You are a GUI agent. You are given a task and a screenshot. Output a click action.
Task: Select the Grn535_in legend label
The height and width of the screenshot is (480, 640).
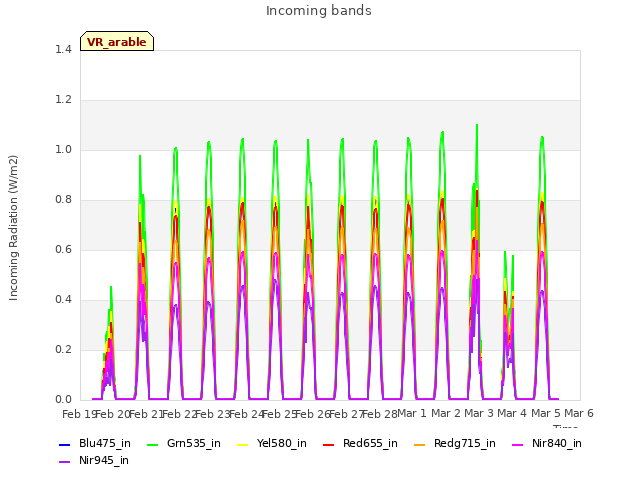pos(194,443)
